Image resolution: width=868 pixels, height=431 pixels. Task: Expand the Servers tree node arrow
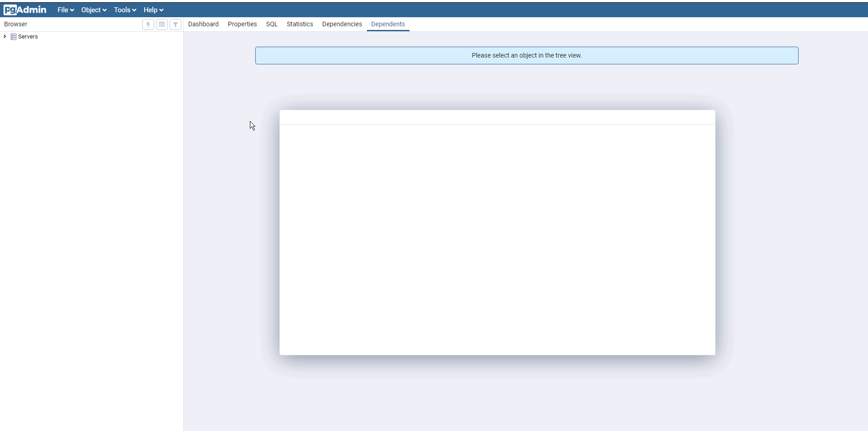tap(5, 37)
